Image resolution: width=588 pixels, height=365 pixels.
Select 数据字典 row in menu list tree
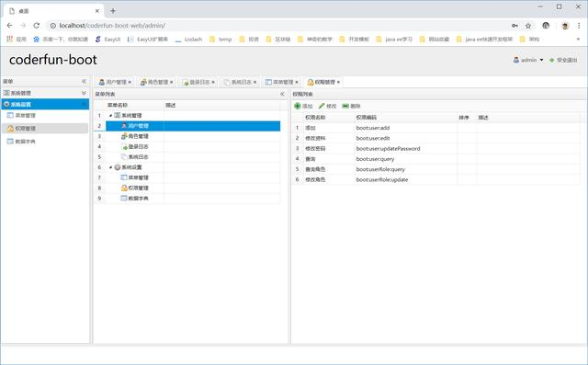click(187, 198)
